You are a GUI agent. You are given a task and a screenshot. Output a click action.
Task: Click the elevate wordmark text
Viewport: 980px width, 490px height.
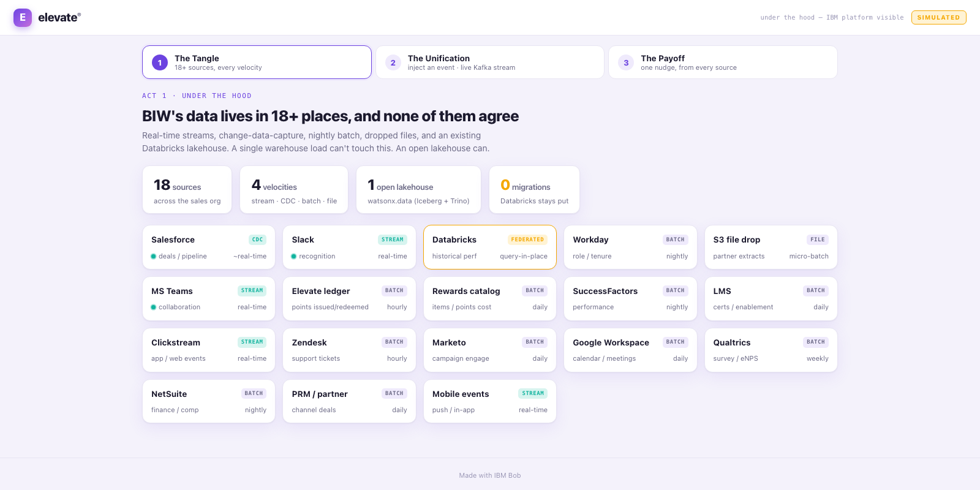tap(59, 18)
